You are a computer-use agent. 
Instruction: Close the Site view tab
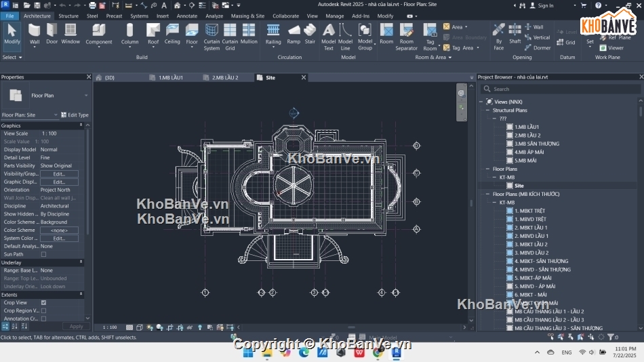pyautogui.click(x=304, y=77)
